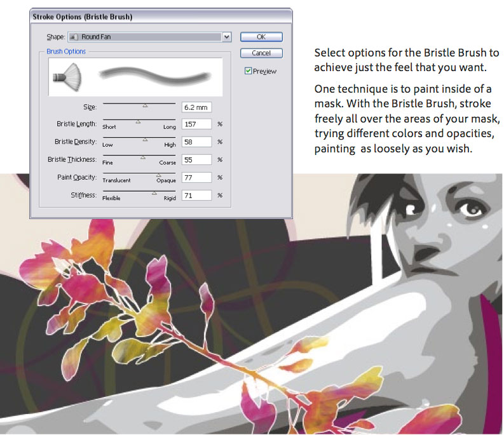Click the Long end of Bristle Length
This screenshot has height=435, width=504.
170,127
